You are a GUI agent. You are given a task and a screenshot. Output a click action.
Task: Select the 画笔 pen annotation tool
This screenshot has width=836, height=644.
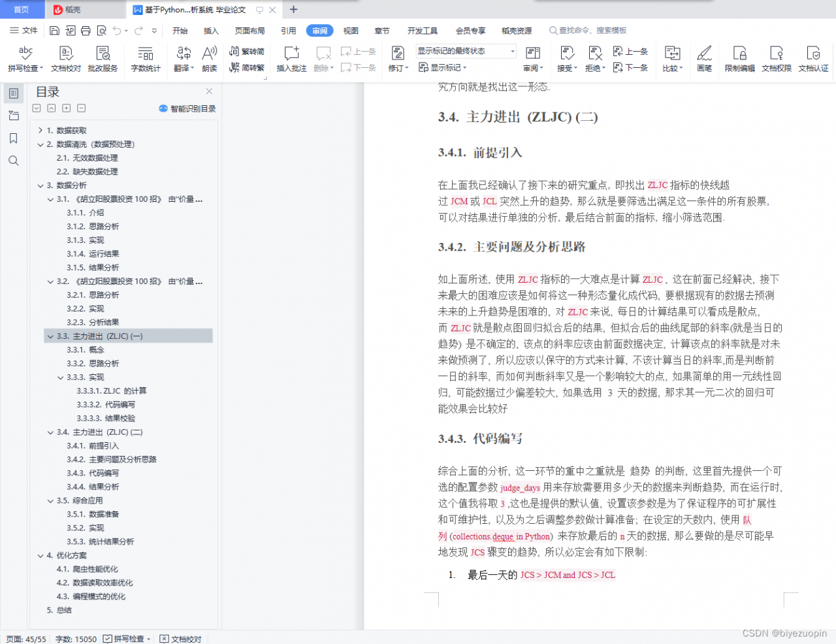[x=704, y=57]
